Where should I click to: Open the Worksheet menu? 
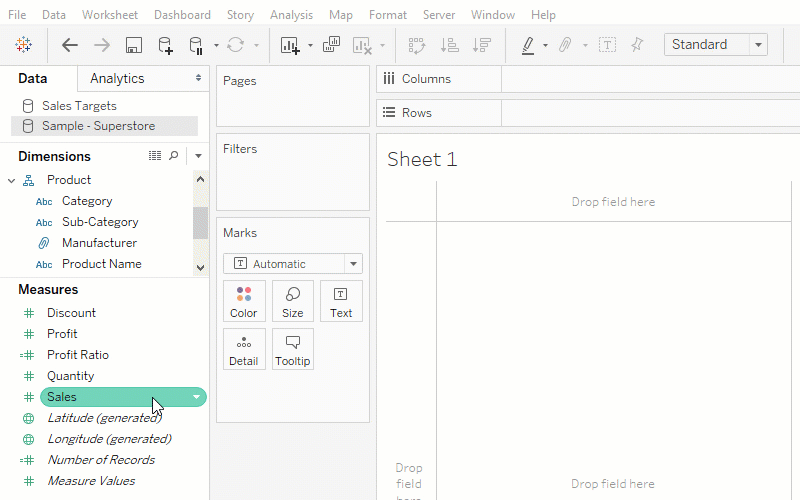(x=110, y=15)
